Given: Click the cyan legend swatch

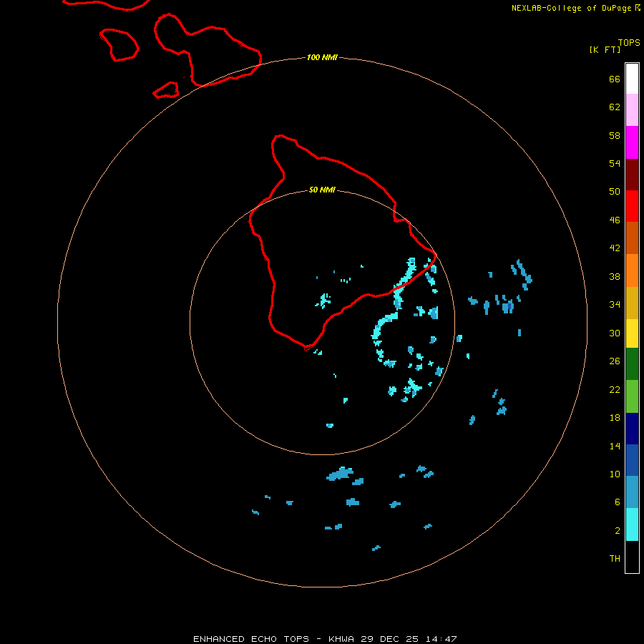Looking at the screenshot, I should pos(632,525).
